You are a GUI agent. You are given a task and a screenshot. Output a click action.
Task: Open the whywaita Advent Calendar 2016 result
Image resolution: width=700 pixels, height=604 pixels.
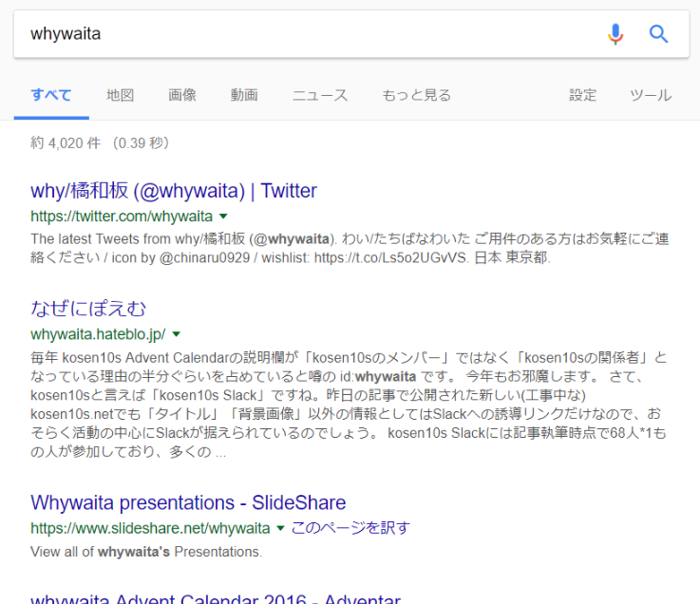(216, 598)
